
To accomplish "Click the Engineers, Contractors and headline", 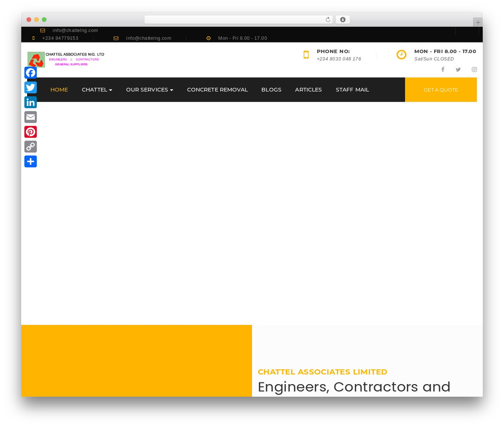I will (x=354, y=387).
